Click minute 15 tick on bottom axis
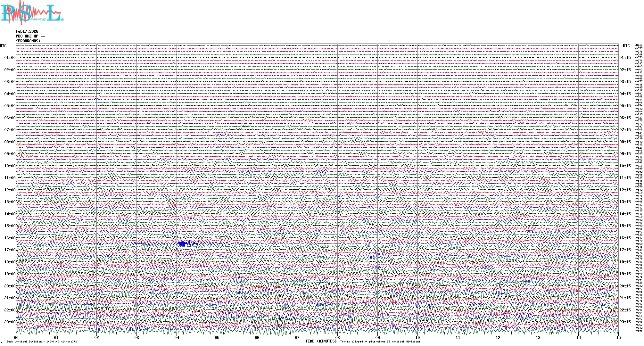Screen dimensions: 644x346 coord(618,338)
